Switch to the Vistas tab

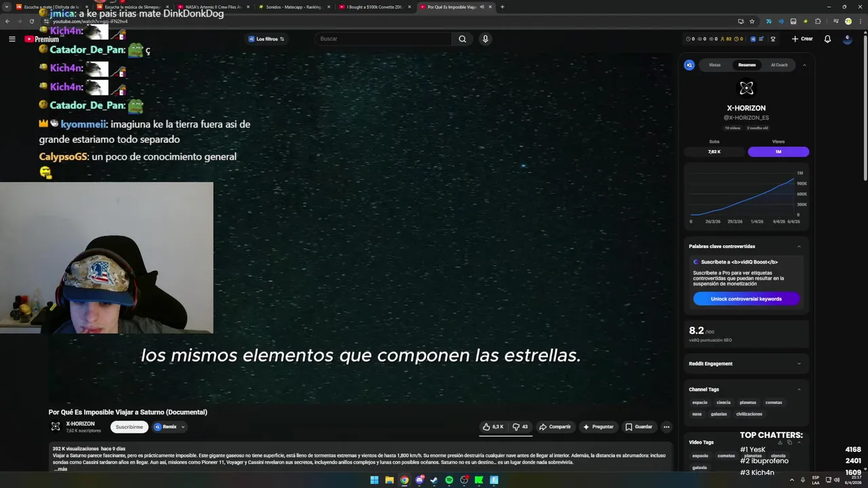click(715, 65)
